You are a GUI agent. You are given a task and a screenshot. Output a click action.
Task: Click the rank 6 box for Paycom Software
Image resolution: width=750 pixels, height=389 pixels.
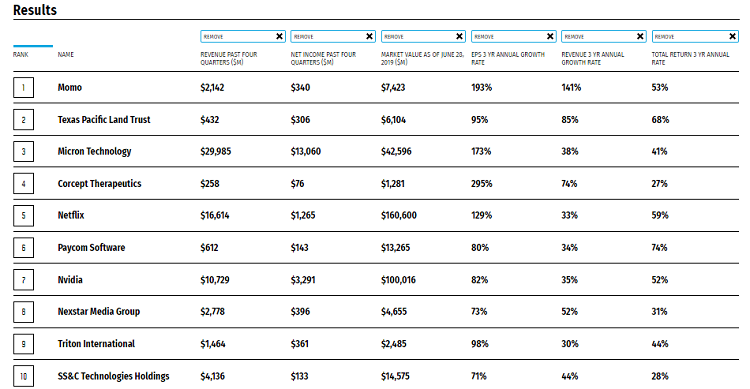[23, 248]
